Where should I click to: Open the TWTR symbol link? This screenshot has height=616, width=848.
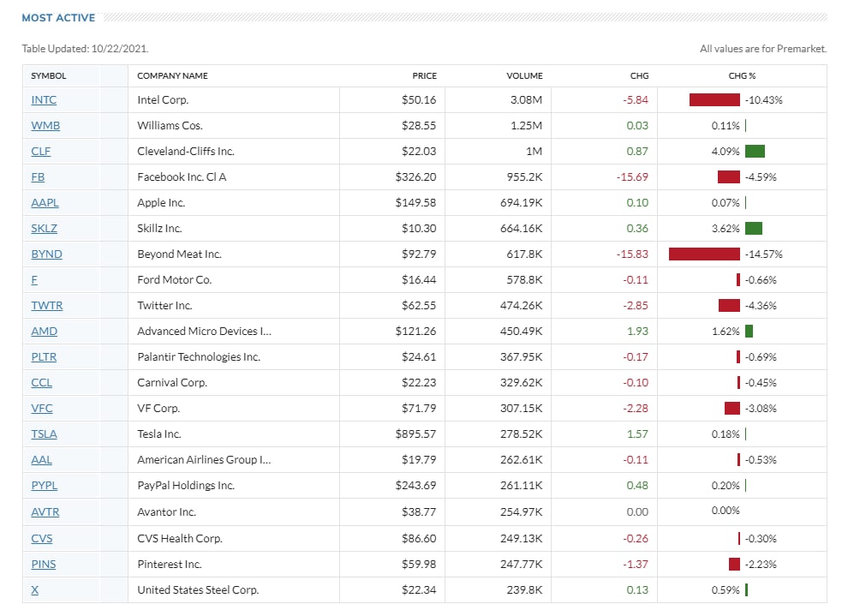[x=47, y=306]
